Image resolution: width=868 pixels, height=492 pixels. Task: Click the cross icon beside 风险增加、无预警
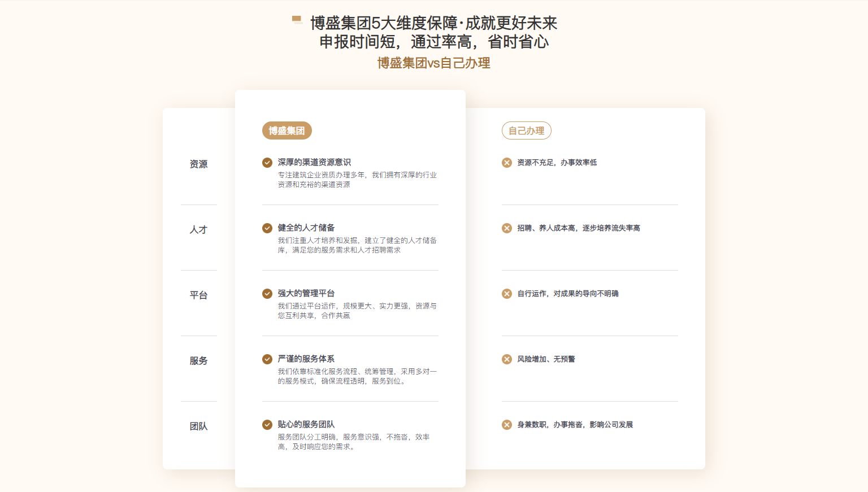click(507, 359)
